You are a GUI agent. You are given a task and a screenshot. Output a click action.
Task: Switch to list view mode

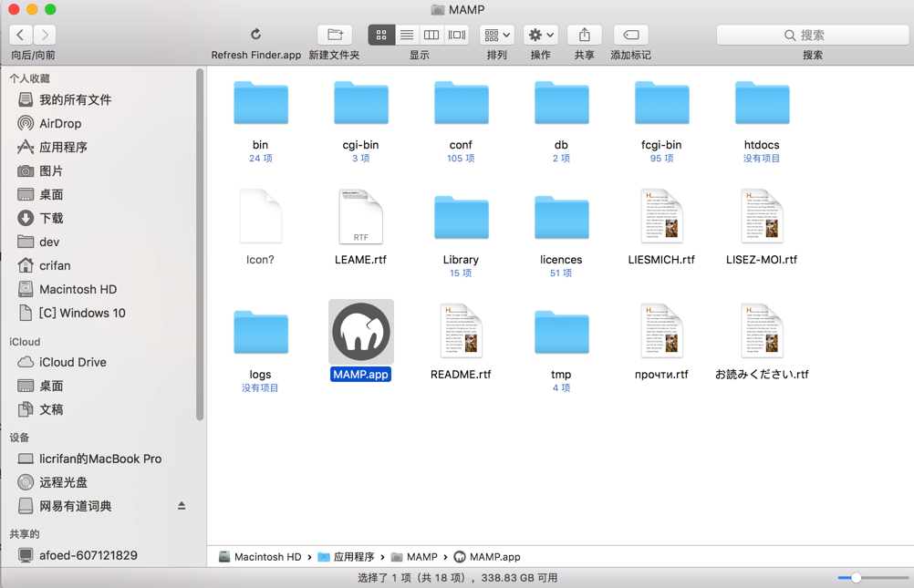(x=407, y=35)
